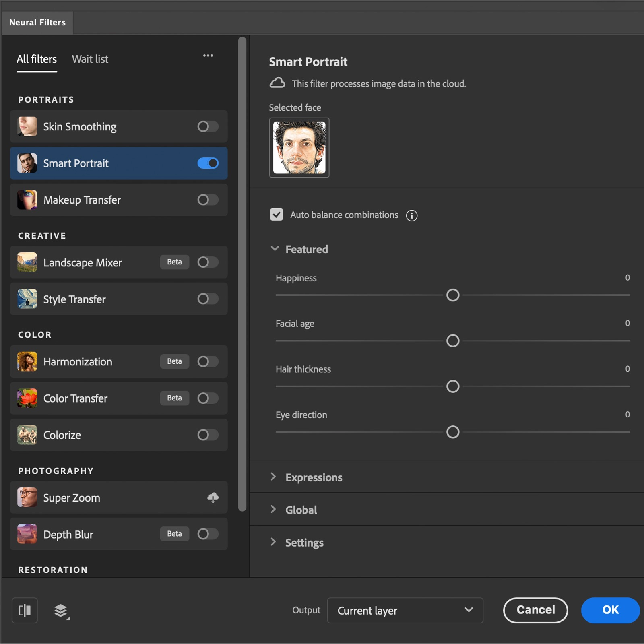This screenshot has width=644, height=644.
Task: Click the Super Zoom filter thumbnail icon
Action: (x=27, y=497)
